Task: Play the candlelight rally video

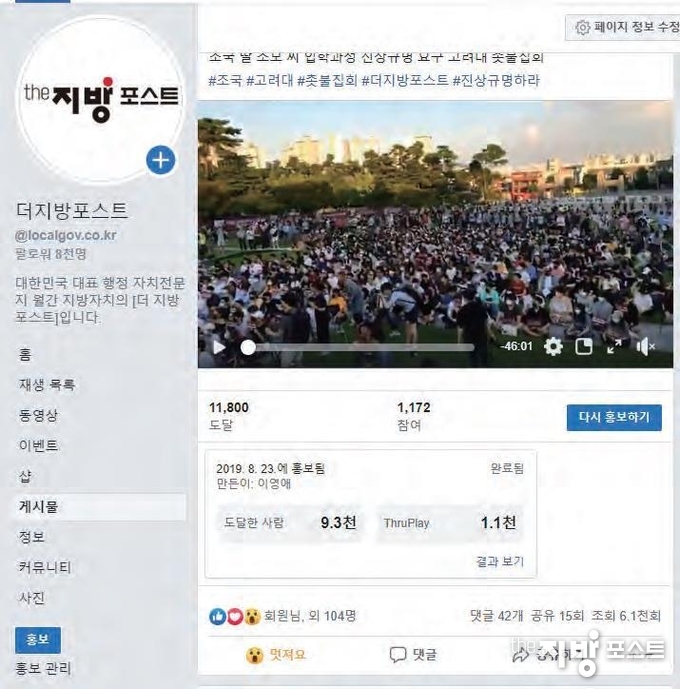Action: pyautogui.click(x=219, y=347)
